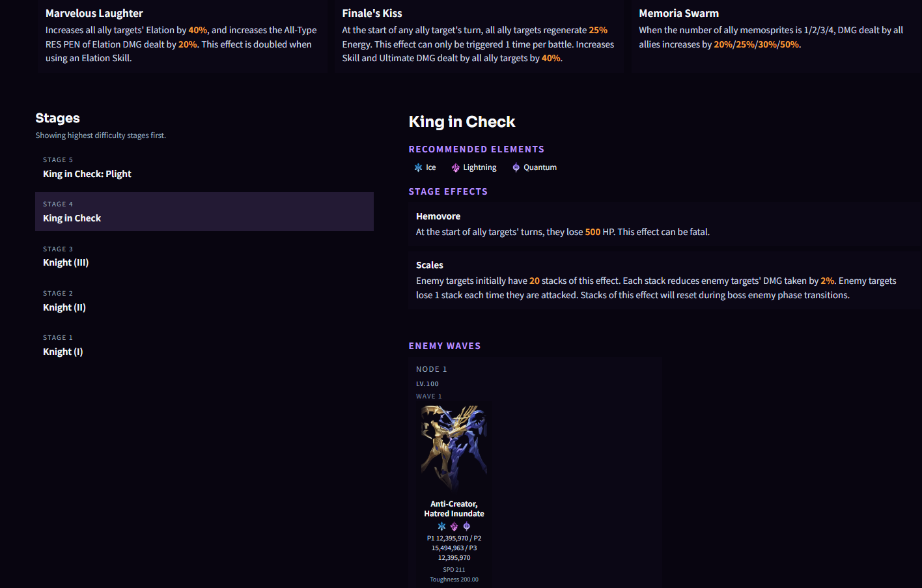
Task: Click the Hemovore stage effect box
Action: [665, 224]
